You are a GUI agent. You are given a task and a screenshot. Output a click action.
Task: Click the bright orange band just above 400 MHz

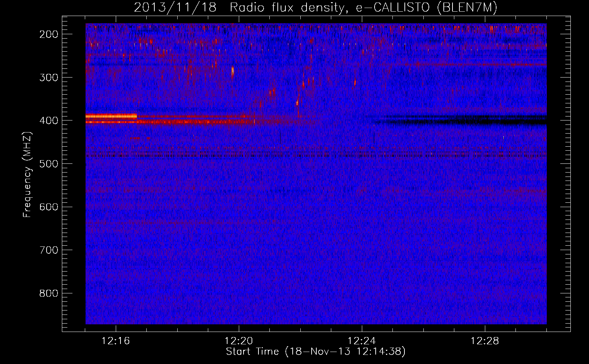click(111, 116)
